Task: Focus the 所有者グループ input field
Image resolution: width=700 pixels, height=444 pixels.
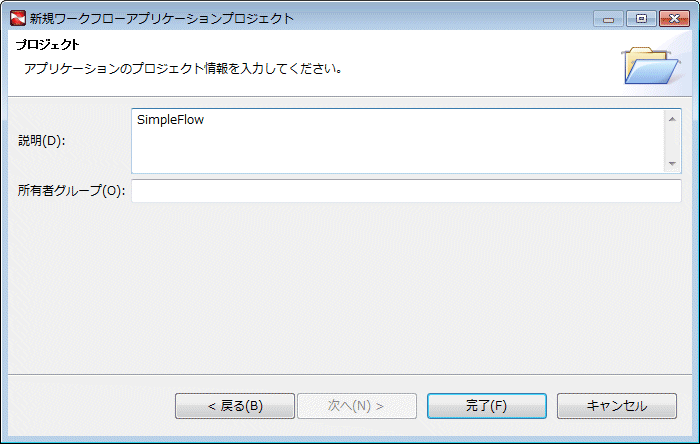Action: pyautogui.click(x=406, y=191)
